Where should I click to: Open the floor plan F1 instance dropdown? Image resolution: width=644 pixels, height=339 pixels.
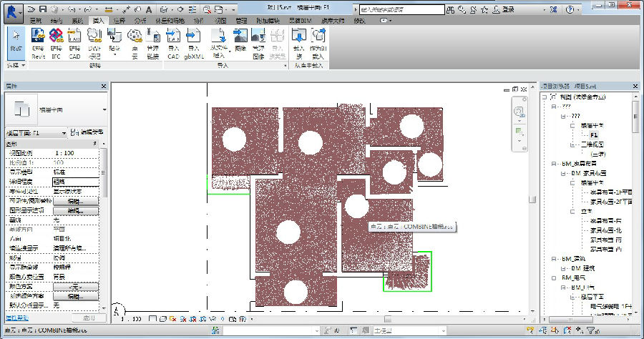click(x=63, y=133)
